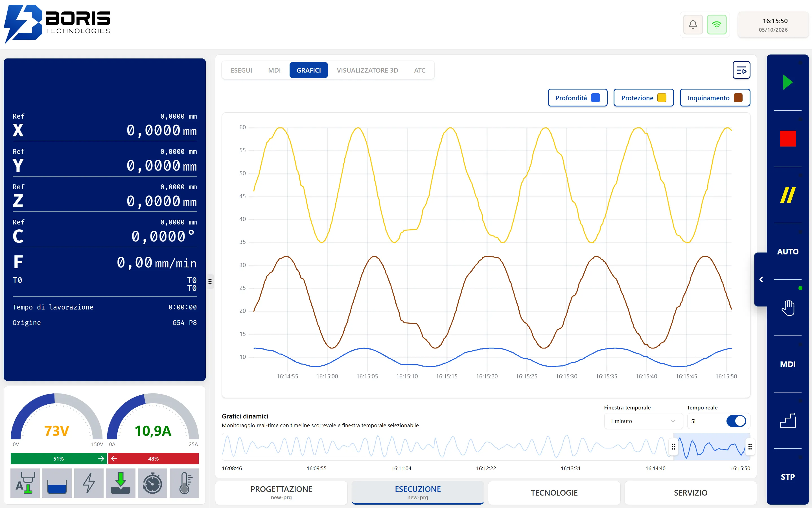Open the VISUALIZZATORE 3D tab
812x508 pixels.
(367, 70)
